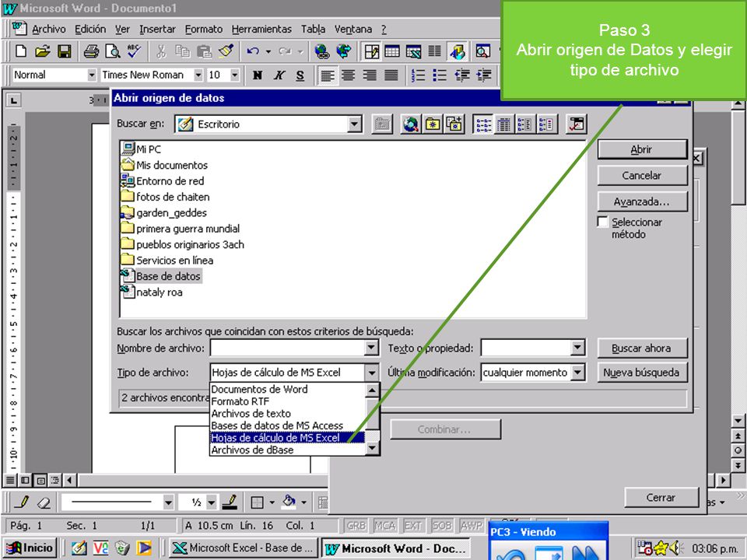Screen dimensions: 747x560
Task: Click the Buscar ahora button
Action: (x=642, y=348)
